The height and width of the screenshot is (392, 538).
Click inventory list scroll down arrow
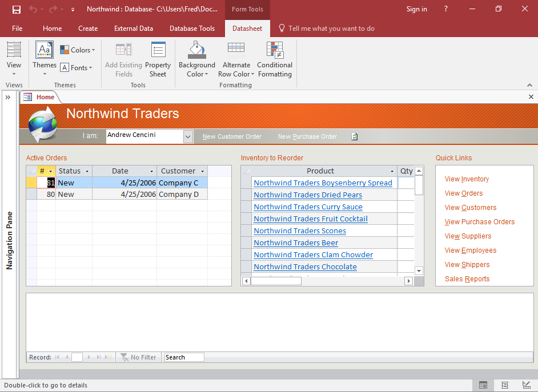(419, 271)
